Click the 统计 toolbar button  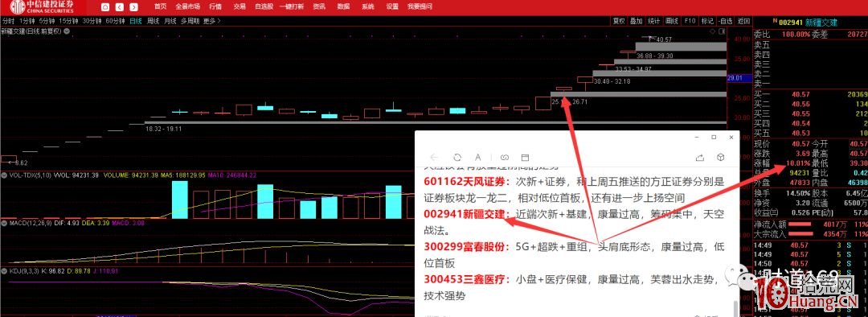coord(654,21)
